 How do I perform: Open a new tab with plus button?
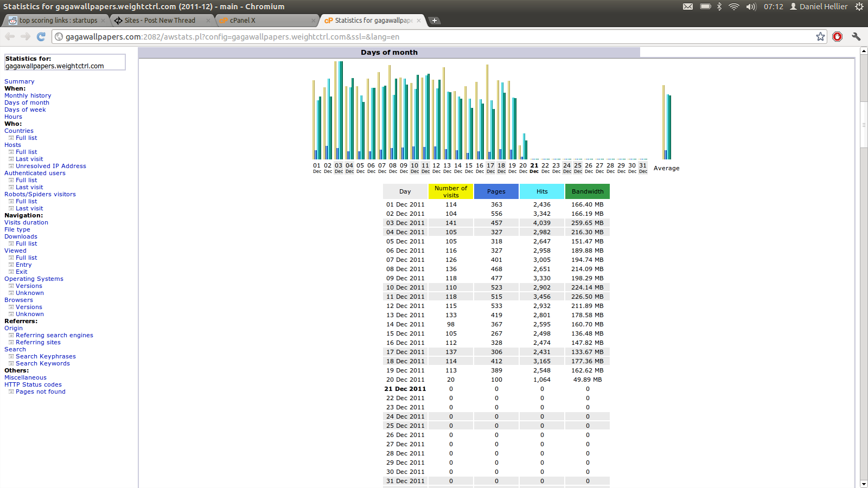pyautogui.click(x=434, y=21)
